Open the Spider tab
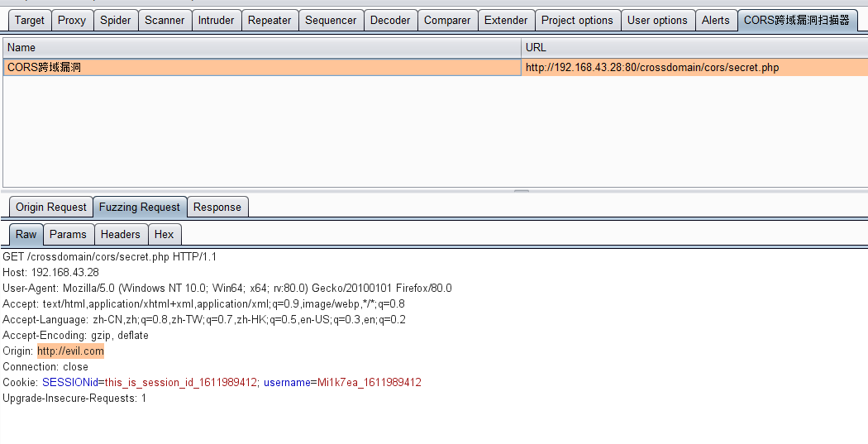The height and width of the screenshot is (444, 868). click(x=116, y=20)
